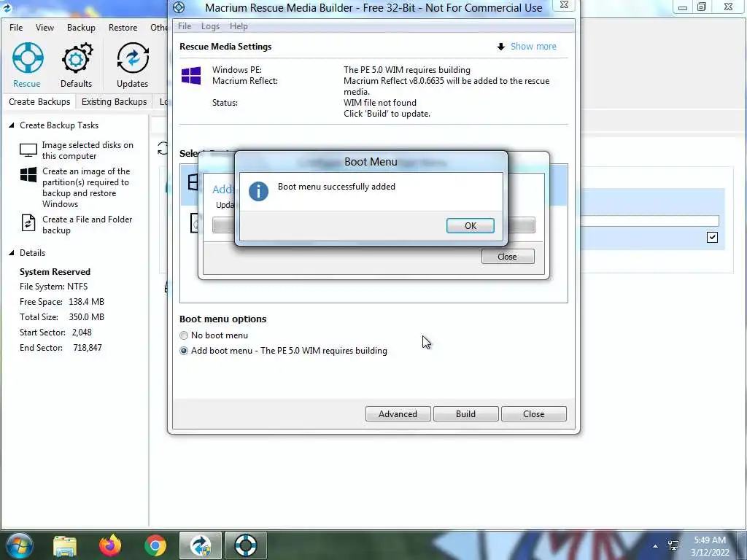Switch to Create Backups tab
The height and width of the screenshot is (560, 747).
[39, 101]
